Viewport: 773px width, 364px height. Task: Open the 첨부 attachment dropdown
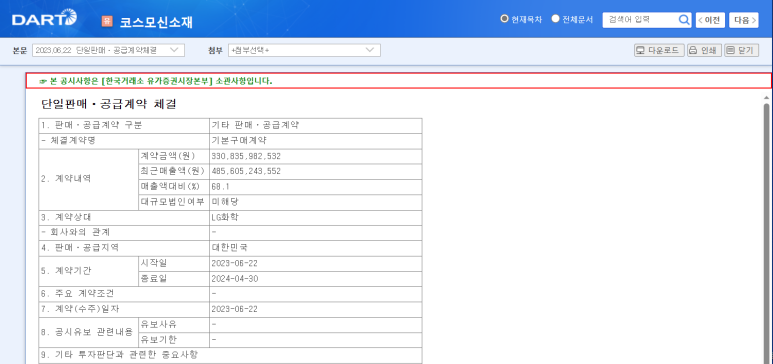[x=304, y=50]
